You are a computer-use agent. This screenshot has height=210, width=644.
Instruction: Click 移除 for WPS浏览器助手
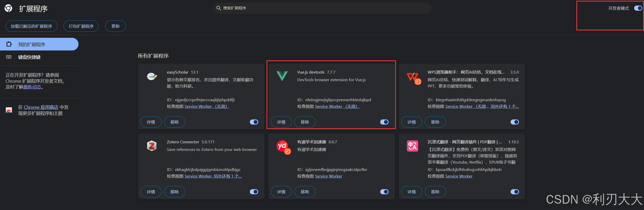(435, 122)
